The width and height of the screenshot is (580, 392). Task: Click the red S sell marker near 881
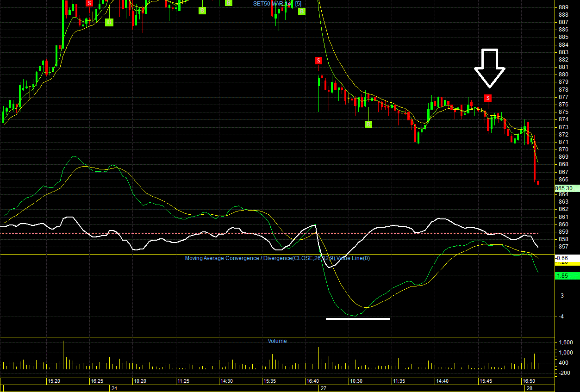click(x=318, y=61)
